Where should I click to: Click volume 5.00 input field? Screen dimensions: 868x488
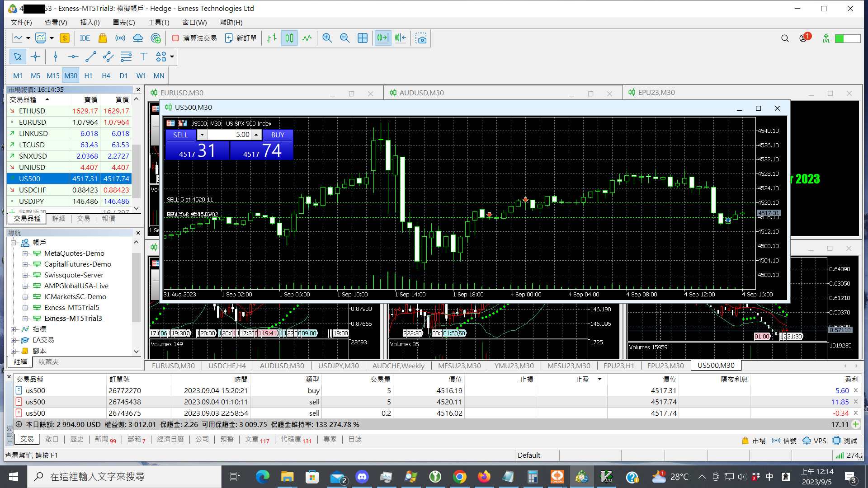click(229, 135)
